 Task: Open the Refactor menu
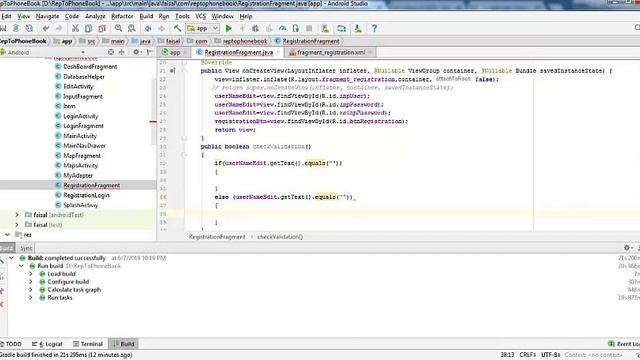click(x=122, y=16)
